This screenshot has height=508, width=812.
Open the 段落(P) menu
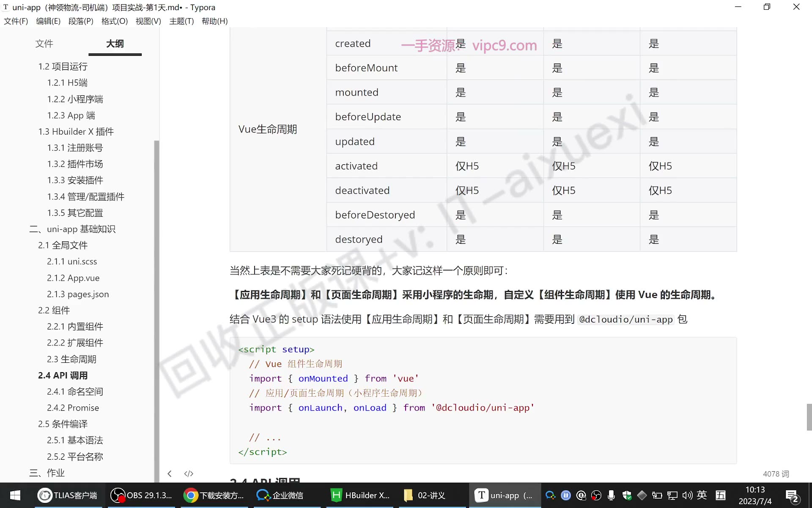click(x=81, y=21)
